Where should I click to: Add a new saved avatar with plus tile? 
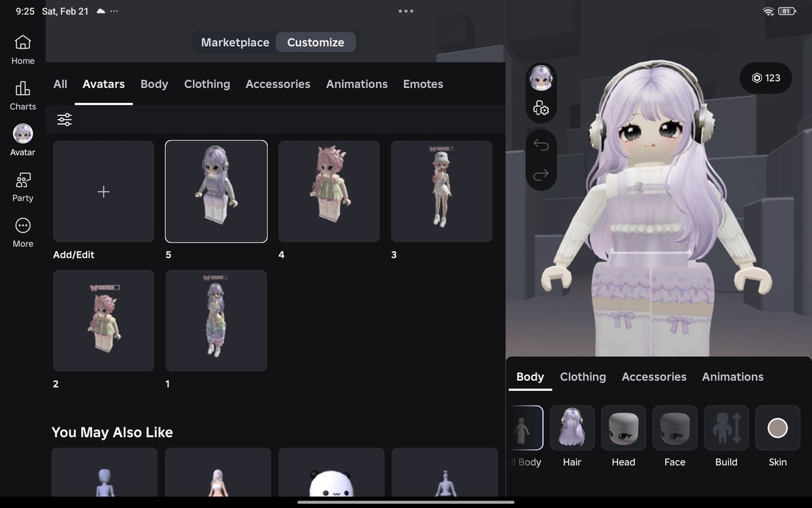pyautogui.click(x=104, y=192)
